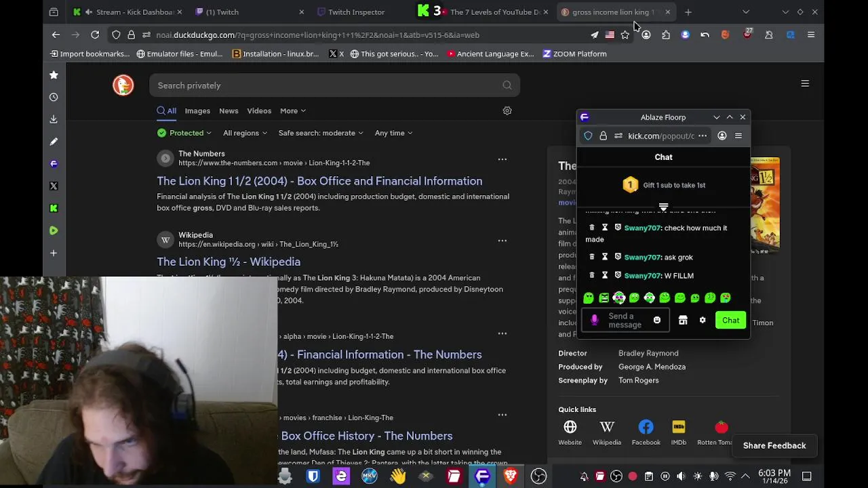868x488 pixels.
Task: Open downloads in left sidebar
Action: 54,119
